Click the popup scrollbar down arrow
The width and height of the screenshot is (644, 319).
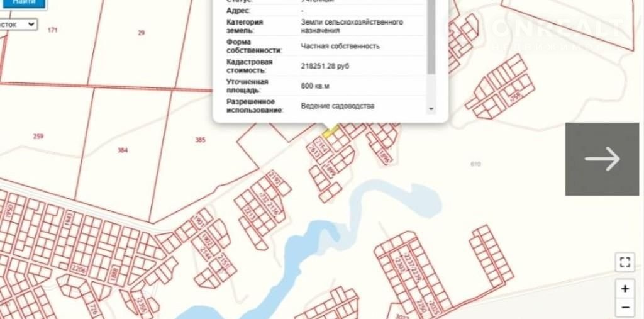point(431,109)
